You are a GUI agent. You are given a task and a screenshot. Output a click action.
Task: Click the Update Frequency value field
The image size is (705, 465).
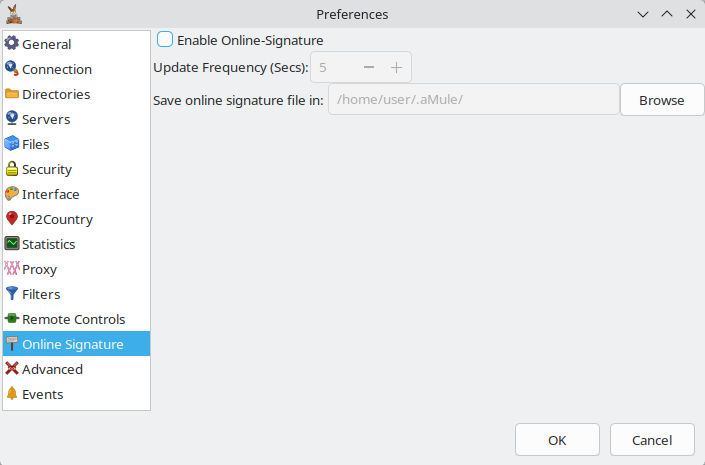pyautogui.click(x=335, y=67)
